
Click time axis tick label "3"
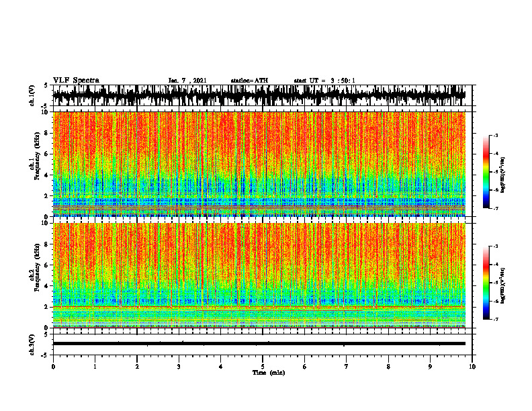pos(179,367)
